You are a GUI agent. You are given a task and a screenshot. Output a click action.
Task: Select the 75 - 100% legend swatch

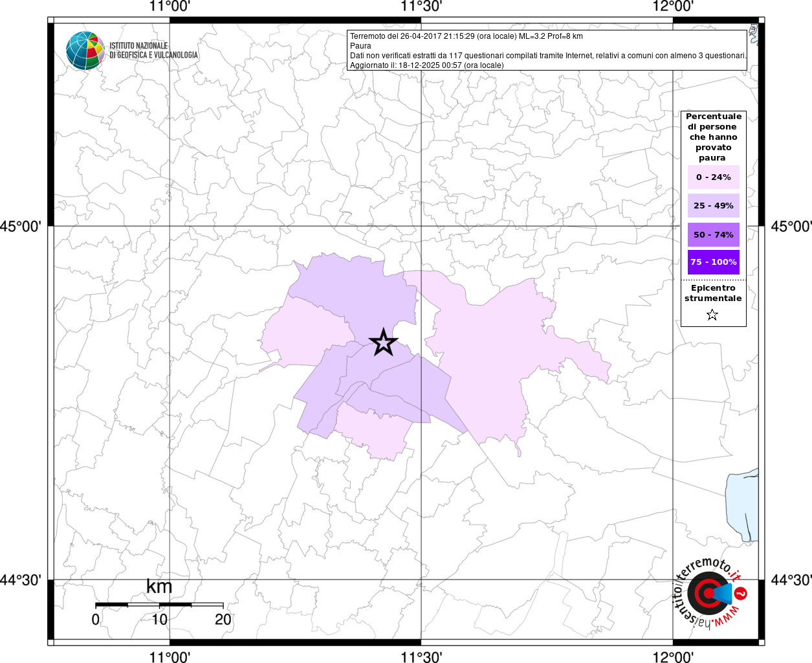[x=713, y=262]
